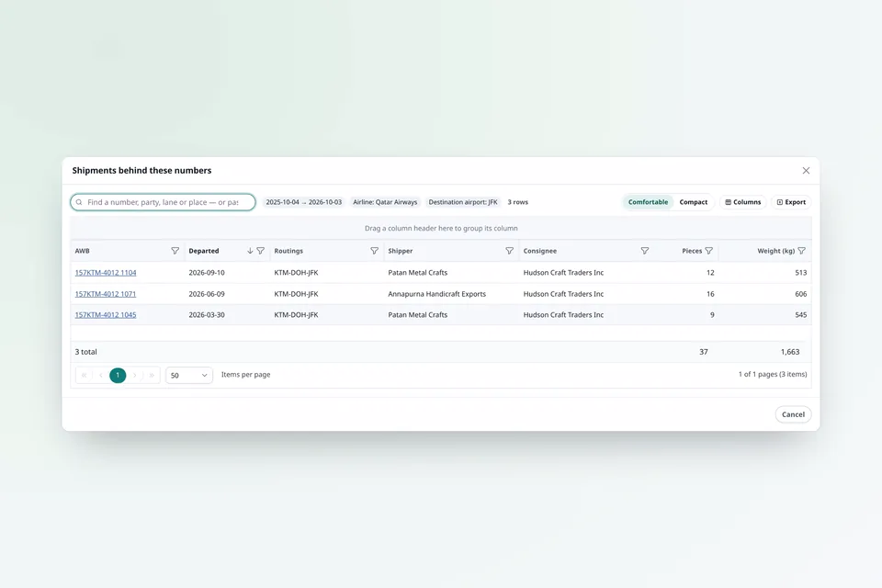Go to the next page
This screenshot has height=588, width=882.
point(135,375)
